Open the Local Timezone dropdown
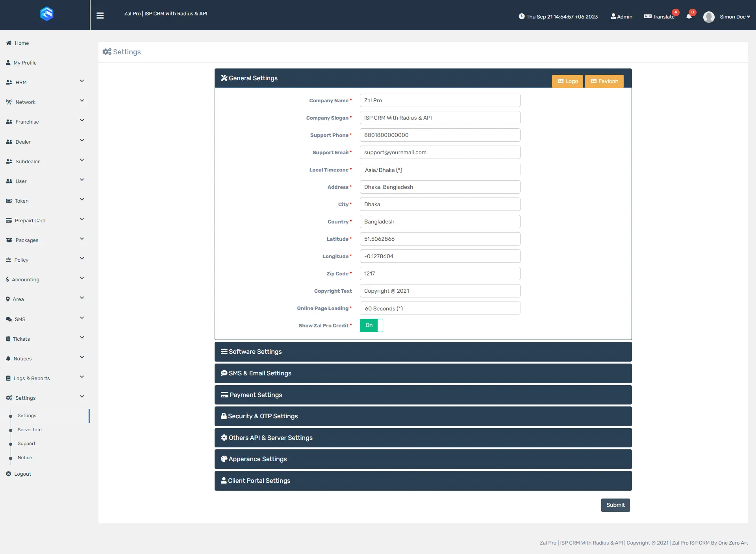Image resolution: width=756 pixels, height=554 pixels. [440, 170]
